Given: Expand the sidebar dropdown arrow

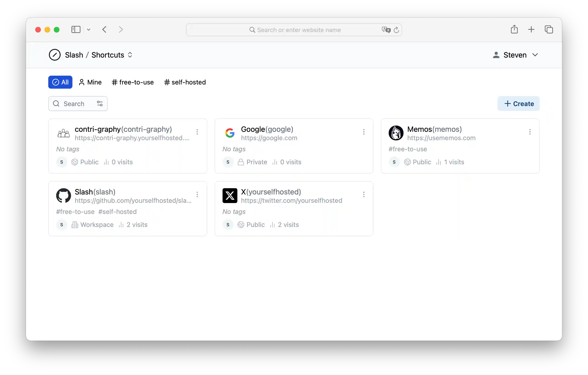Looking at the screenshot, I should point(89,29).
